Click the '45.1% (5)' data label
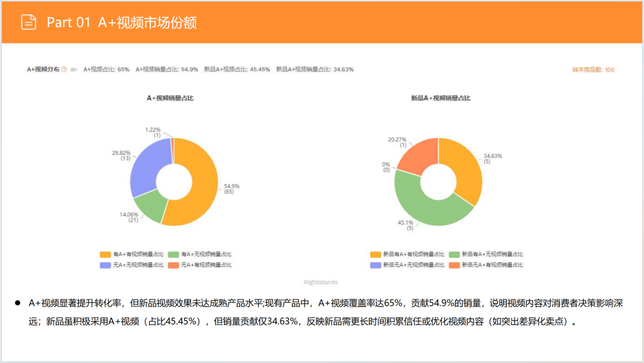 coord(405,225)
